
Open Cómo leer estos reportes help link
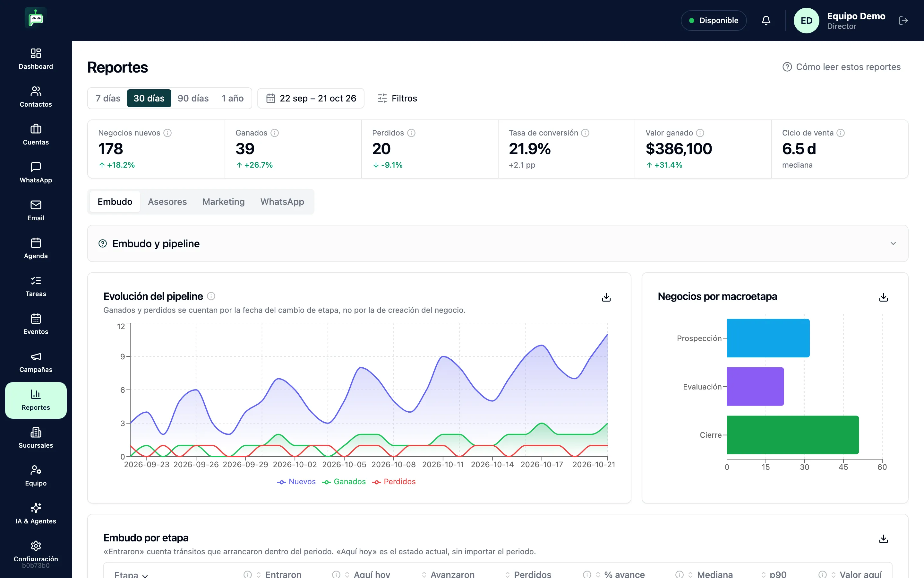(x=842, y=67)
